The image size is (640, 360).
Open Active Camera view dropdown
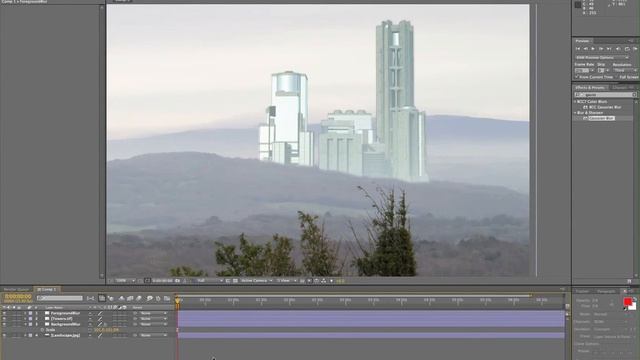pyautogui.click(x=256, y=281)
